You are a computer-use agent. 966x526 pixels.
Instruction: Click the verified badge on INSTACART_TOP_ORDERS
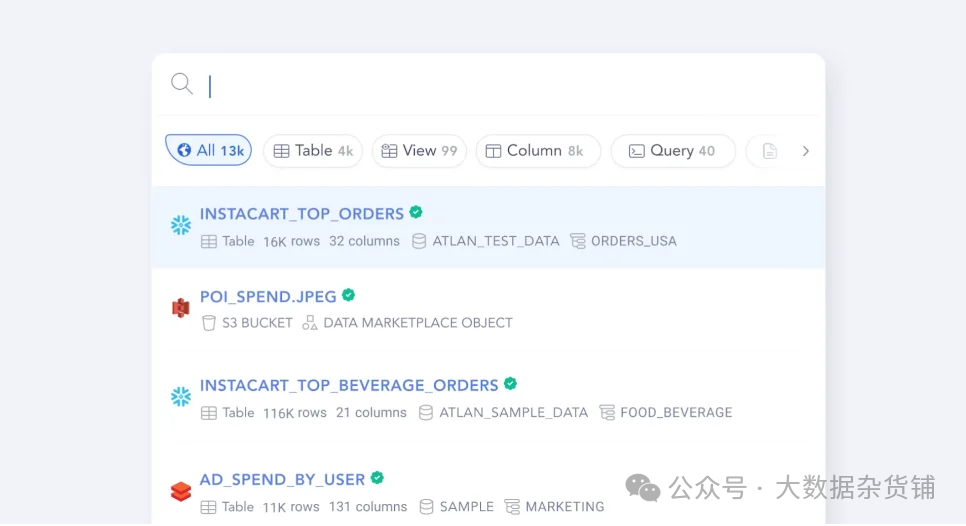pos(416,212)
